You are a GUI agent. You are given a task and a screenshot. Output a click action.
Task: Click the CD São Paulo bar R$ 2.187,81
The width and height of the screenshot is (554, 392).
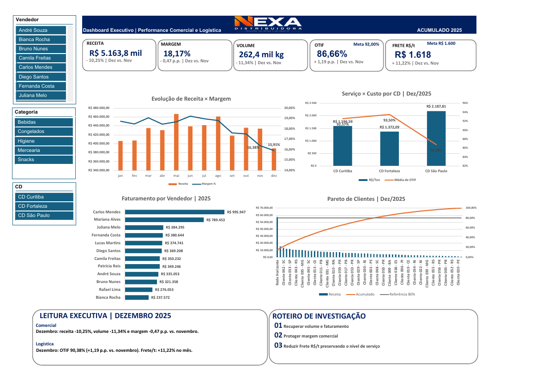[x=436, y=139]
